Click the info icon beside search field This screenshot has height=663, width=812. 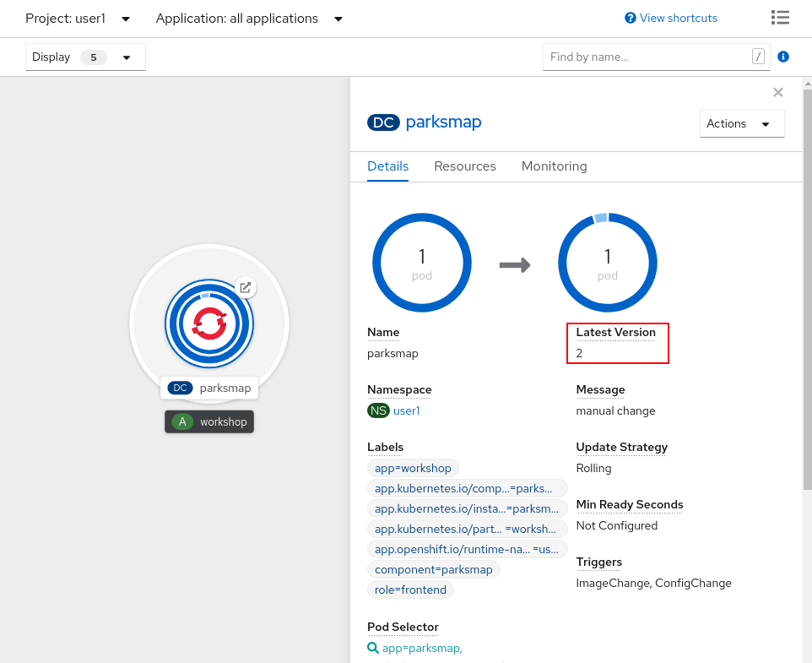(782, 57)
